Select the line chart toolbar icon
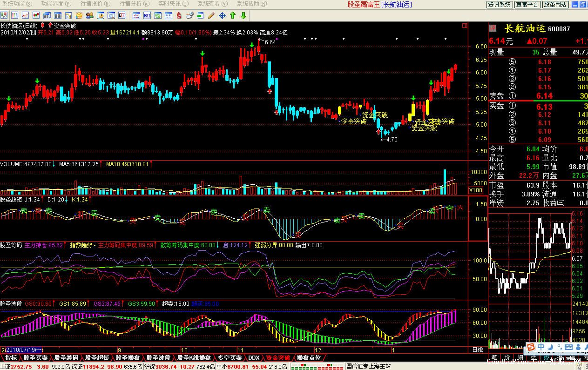 coord(25,15)
